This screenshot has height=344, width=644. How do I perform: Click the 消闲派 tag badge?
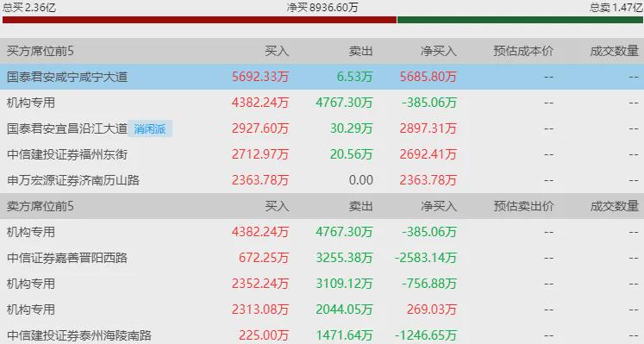[x=150, y=129]
